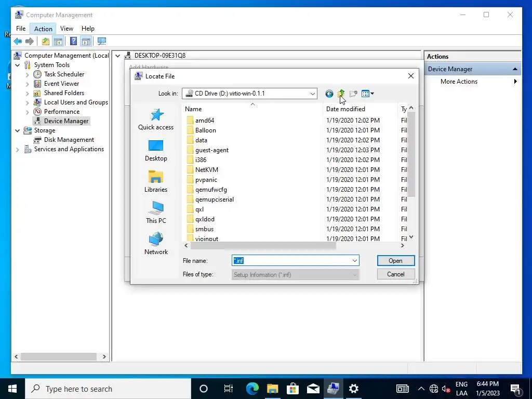Expand the Event Viewer node

pyautogui.click(x=28, y=84)
